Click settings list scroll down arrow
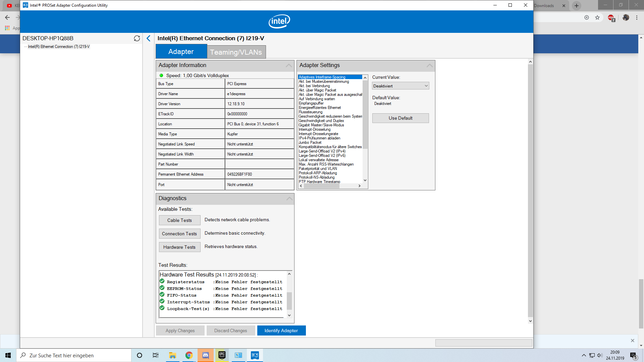 tap(365, 180)
